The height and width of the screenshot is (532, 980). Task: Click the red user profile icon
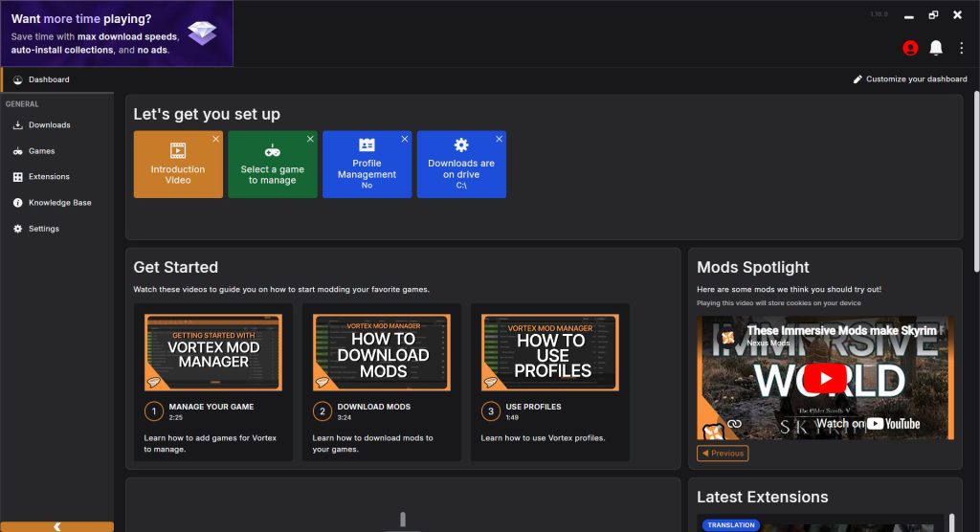click(x=910, y=48)
